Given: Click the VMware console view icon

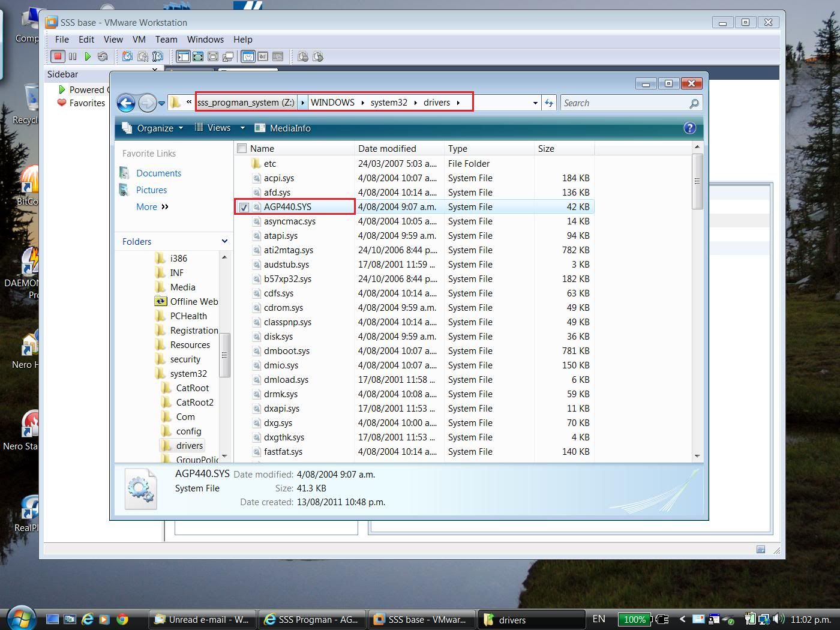Looking at the screenshot, I should pyautogui.click(x=278, y=56).
